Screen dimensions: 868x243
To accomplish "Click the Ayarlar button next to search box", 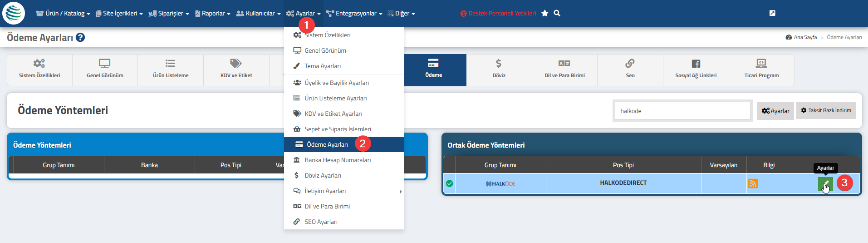I will point(775,111).
